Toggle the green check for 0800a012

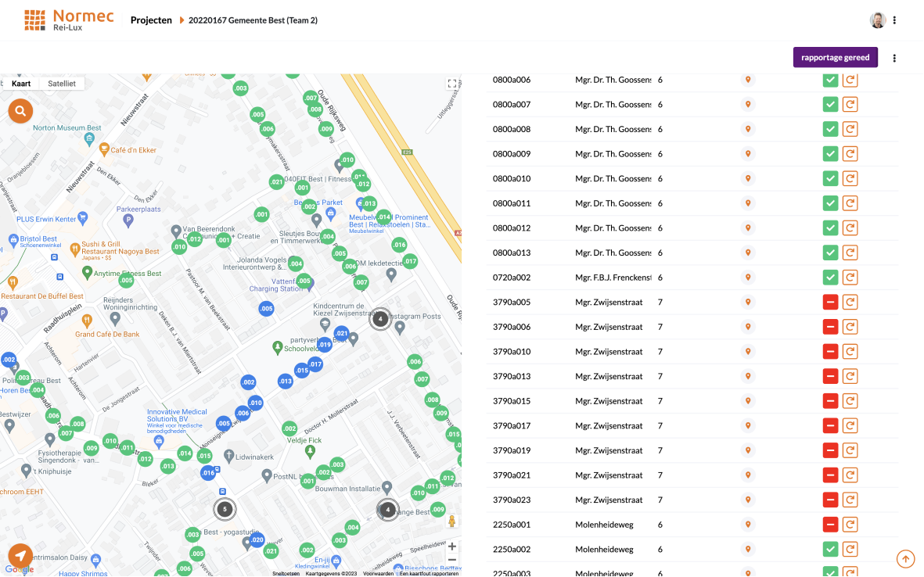tap(830, 228)
